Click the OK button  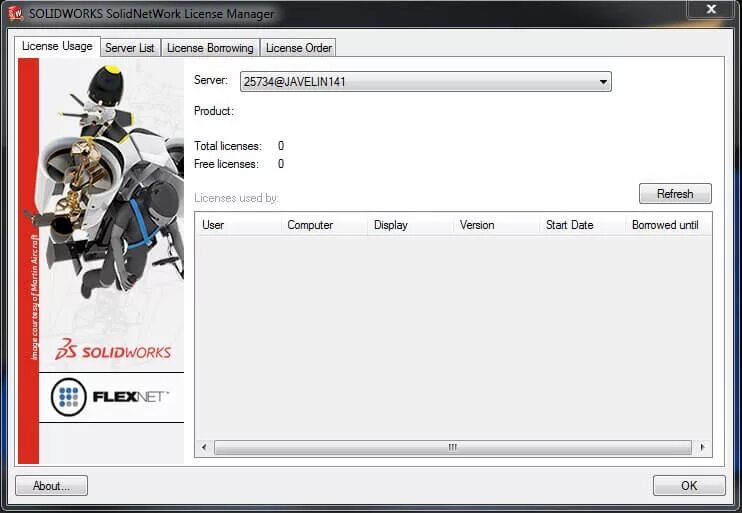pos(689,486)
